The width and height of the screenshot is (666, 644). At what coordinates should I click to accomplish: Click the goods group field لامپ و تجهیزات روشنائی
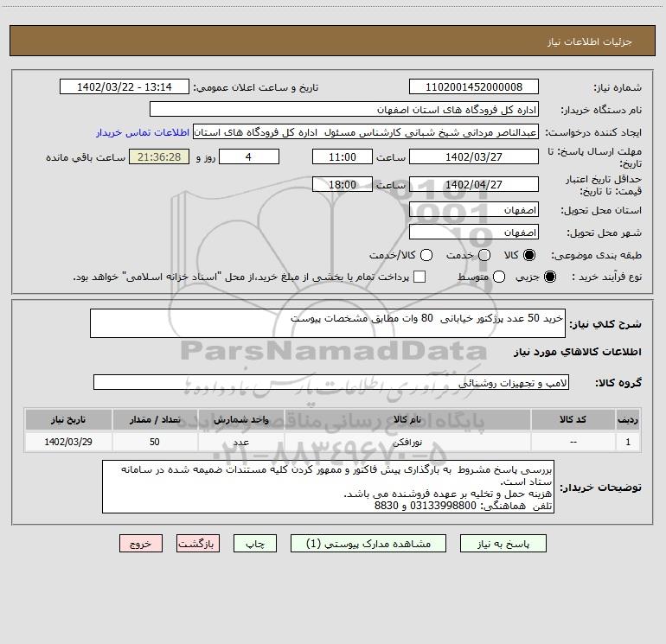pos(331,382)
